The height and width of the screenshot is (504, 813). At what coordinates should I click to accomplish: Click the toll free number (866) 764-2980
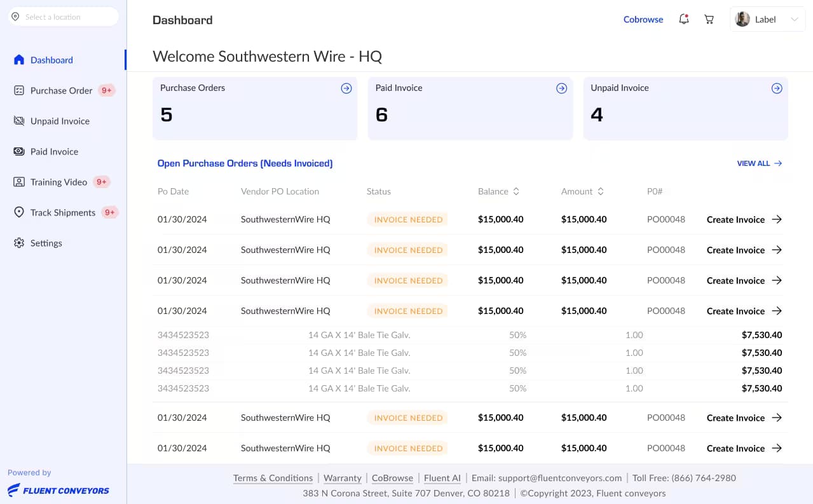click(704, 478)
